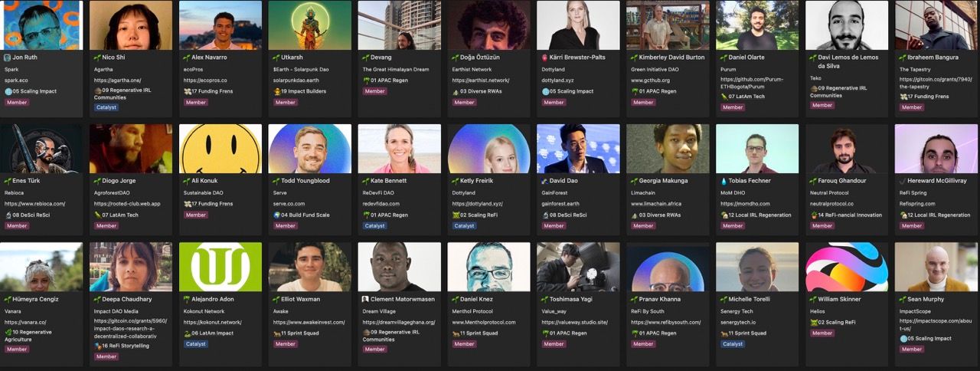980x371 pixels.
Task: Click the earth icon for Todd Youngblood's 04 Build Fund Scale
Action: pos(276,215)
